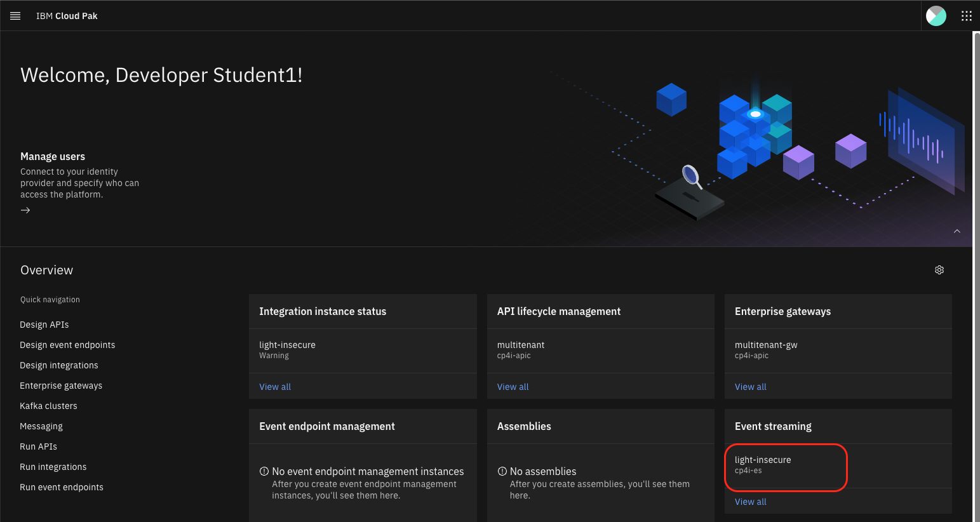Click the Welcome, Developer Student1! heading
The height and width of the screenshot is (522, 980).
coord(161,75)
